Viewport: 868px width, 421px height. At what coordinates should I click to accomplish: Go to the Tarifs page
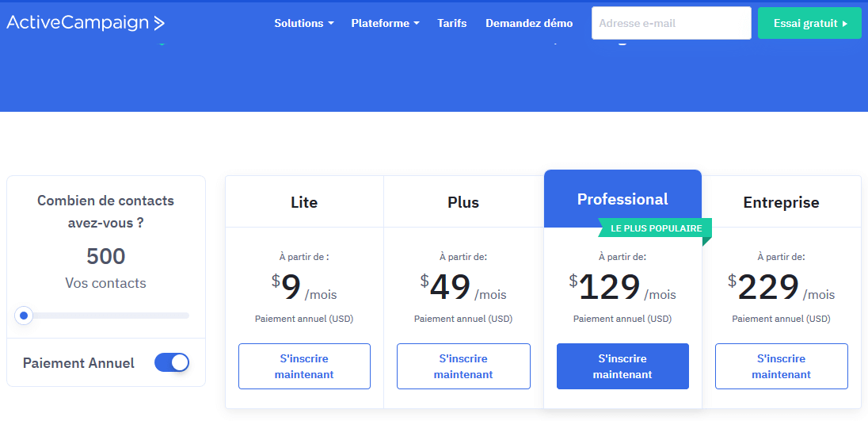pos(451,23)
